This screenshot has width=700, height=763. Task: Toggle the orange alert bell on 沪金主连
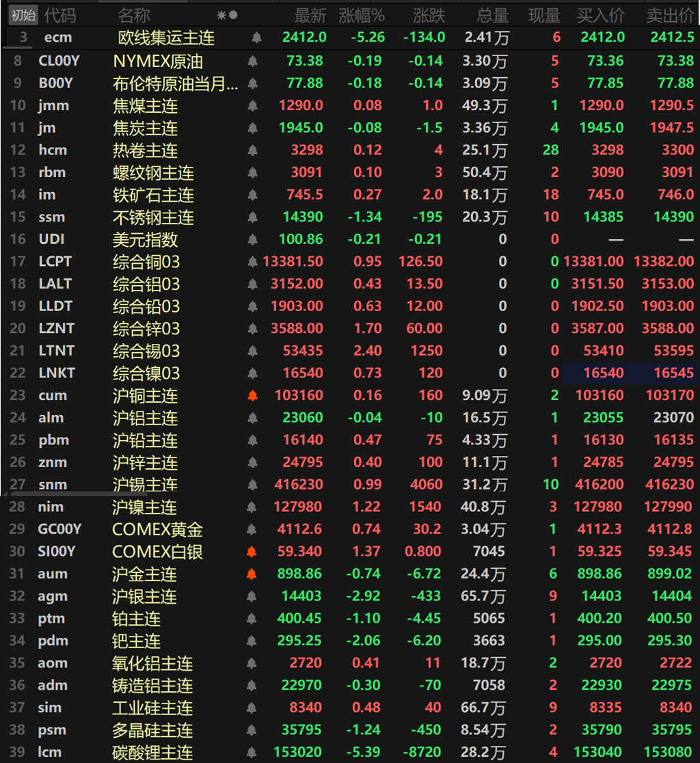(x=252, y=574)
